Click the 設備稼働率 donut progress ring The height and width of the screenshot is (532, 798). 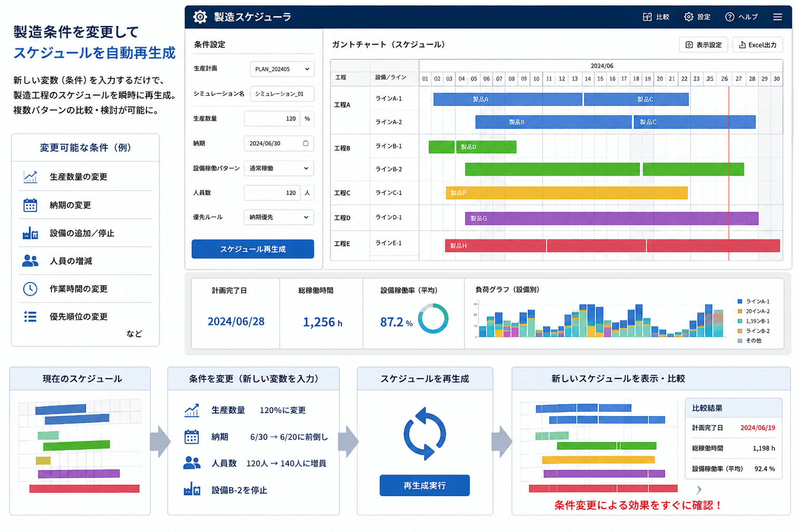click(x=433, y=318)
